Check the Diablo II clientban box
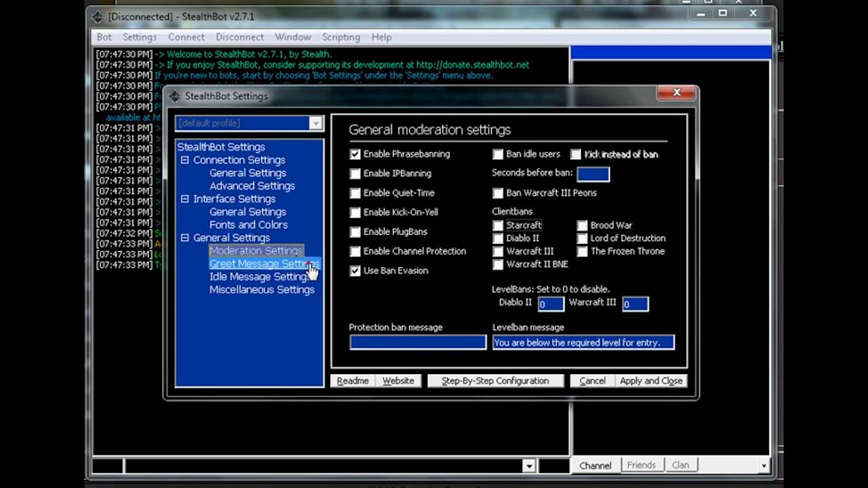868x488 pixels. coord(498,239)
